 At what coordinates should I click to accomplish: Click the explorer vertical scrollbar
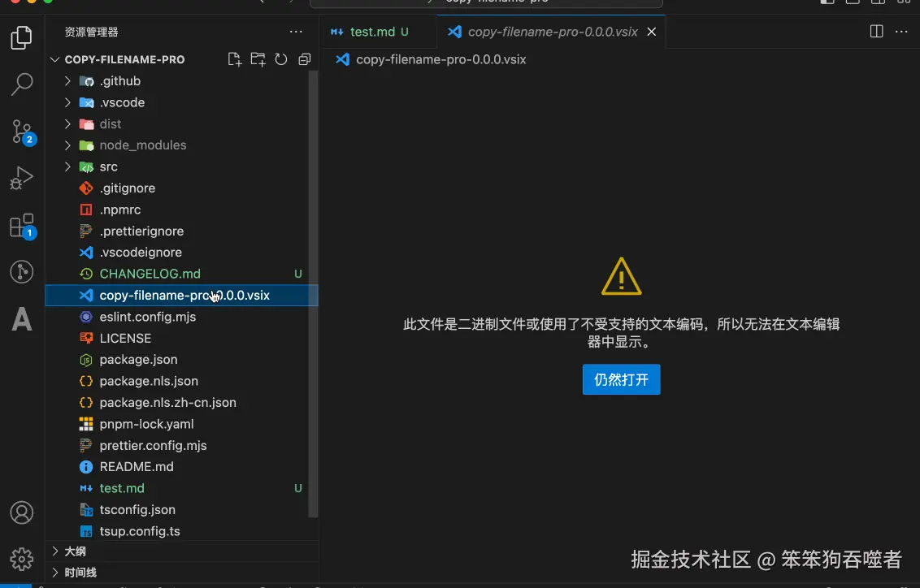(x=314, y=293)
